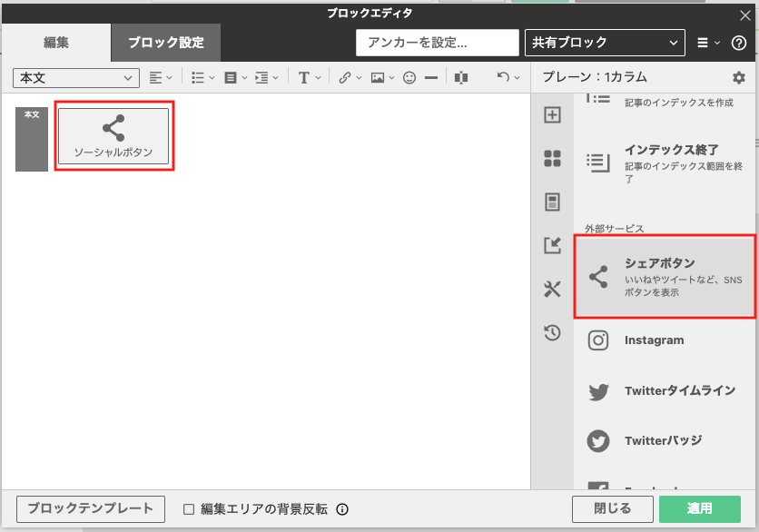
Task: Click the round Twitter badge icon
Action: point(598,441)
